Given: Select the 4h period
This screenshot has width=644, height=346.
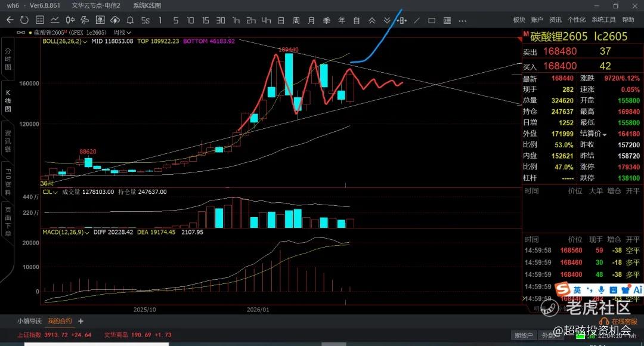Looking at the screenshot, I should [x=266, y=20].
